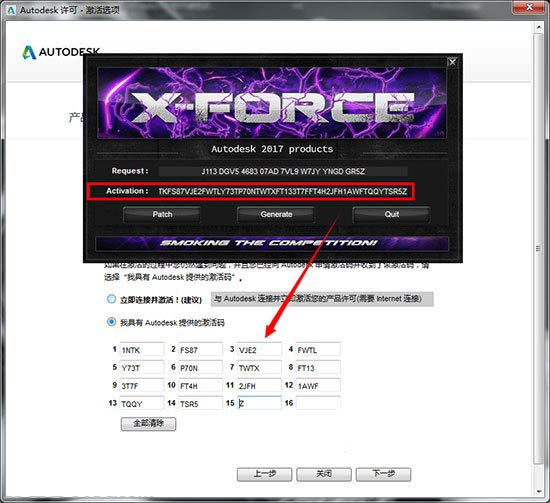Close the X-Force keygen window
Screen dimensions: 550x503
click(452, 62)
